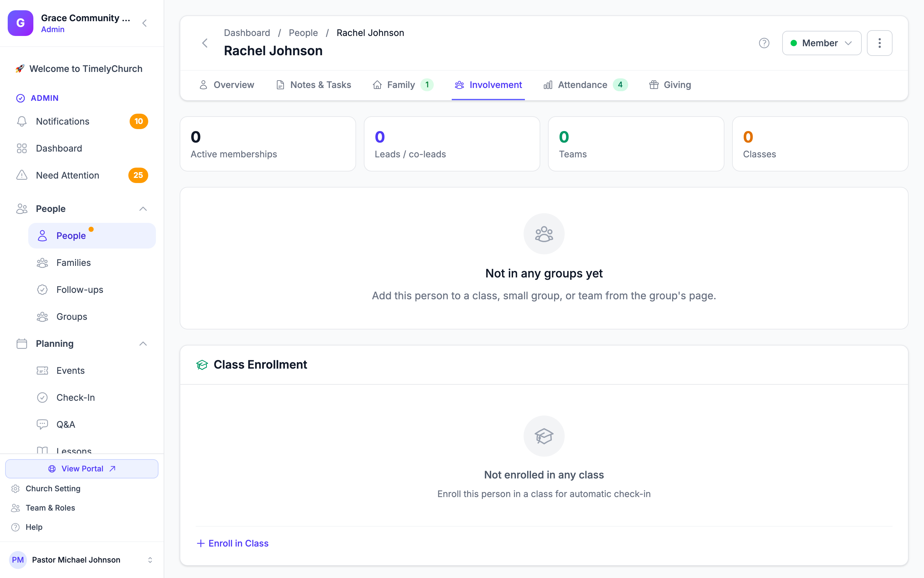This screenshot has height=578, width=924.
Task: Click the Giving gift icon
Action: tap(654, 85)
